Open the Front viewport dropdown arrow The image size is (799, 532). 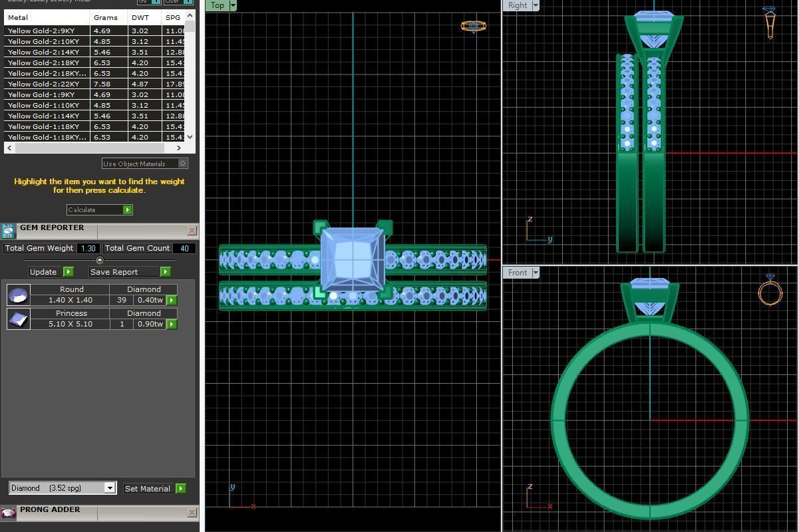coord(536,273)
